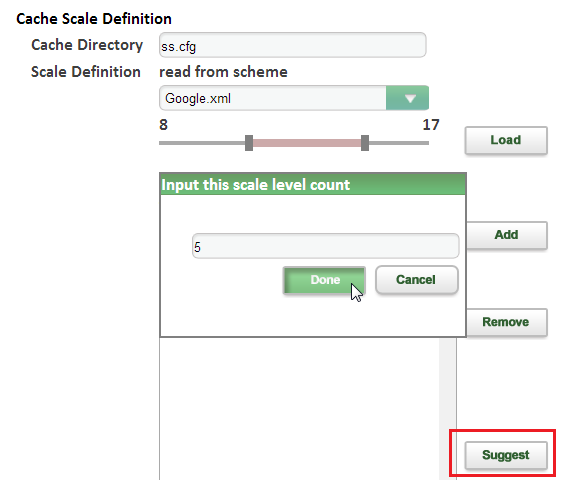561x480 pixels.
Task: Open the Google.xml scheme dropdown
Action: [294, 98]
